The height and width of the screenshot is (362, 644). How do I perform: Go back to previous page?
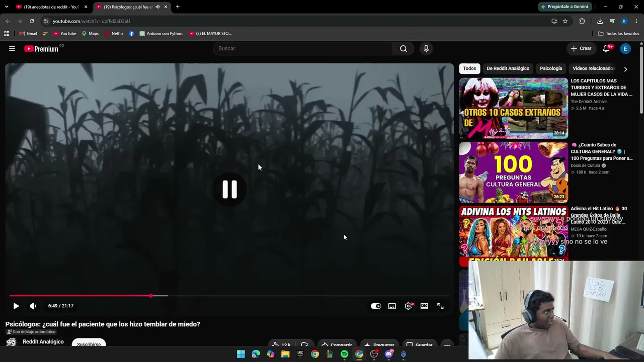point(8,21)
